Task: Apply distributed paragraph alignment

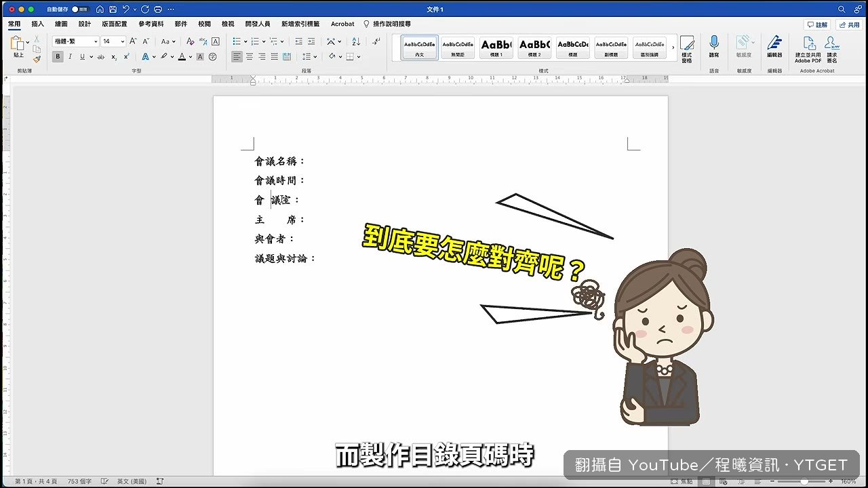Action: point(287,57)
